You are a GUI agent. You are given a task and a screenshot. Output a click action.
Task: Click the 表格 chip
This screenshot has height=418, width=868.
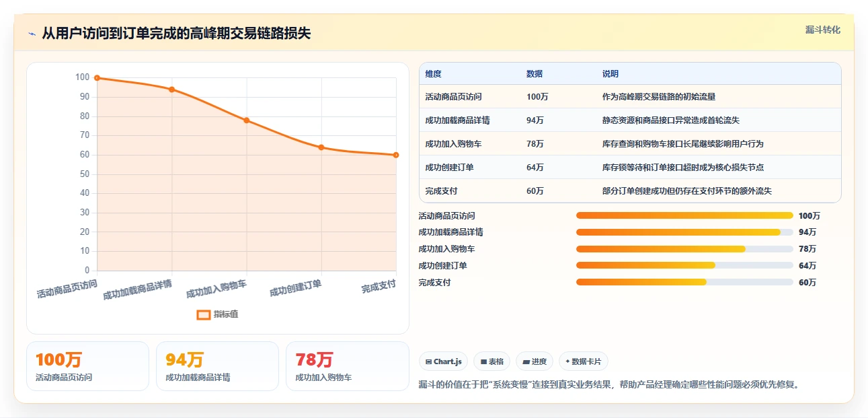[x=492, y=361]
